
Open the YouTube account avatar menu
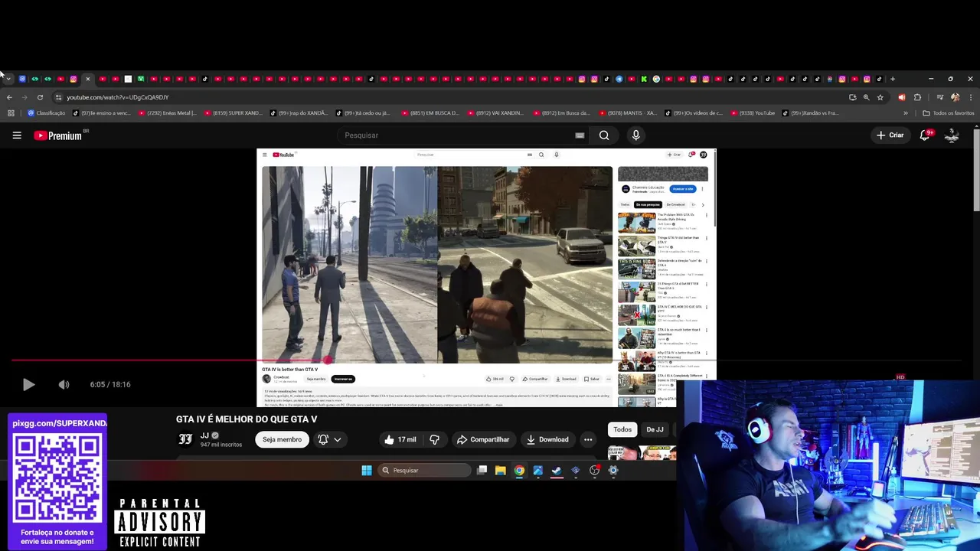point(952,135)
